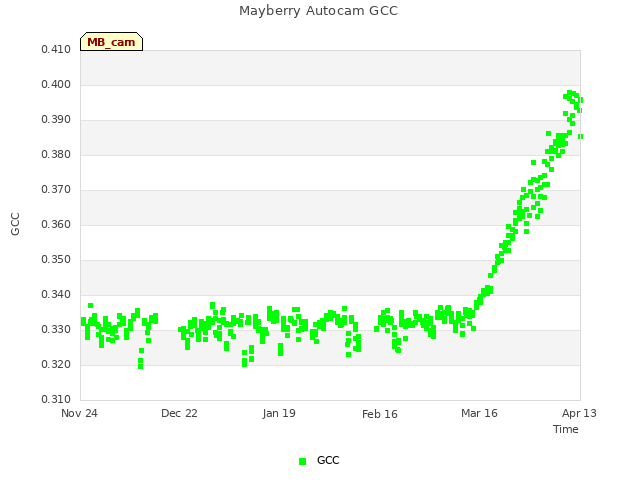Viewport: 640px width, 480px height.
Task: Click the green GCC legend swatch
Action: coord(302,461)
